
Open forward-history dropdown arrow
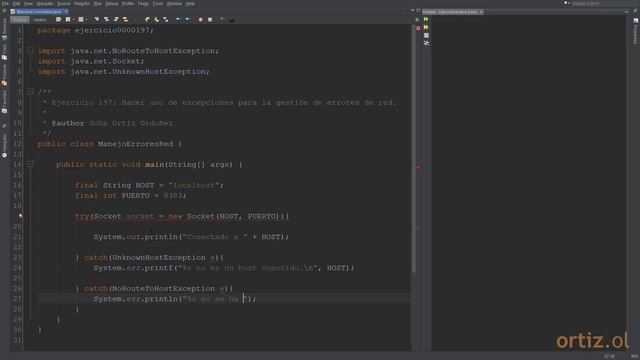[x=86, y=19]
